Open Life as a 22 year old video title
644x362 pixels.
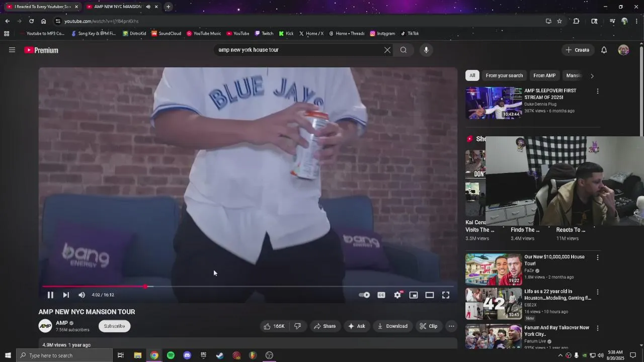(557, 295)
